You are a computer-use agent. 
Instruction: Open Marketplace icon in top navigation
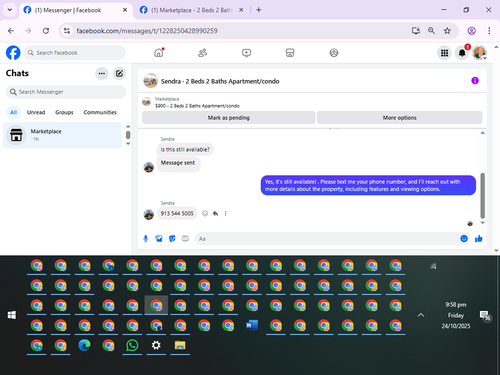290,53
